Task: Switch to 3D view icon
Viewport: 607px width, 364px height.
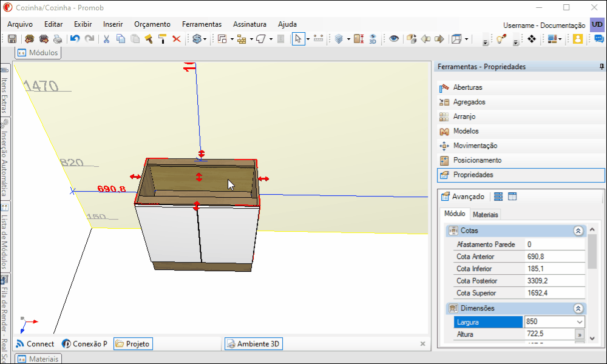Action: point(373,39)
